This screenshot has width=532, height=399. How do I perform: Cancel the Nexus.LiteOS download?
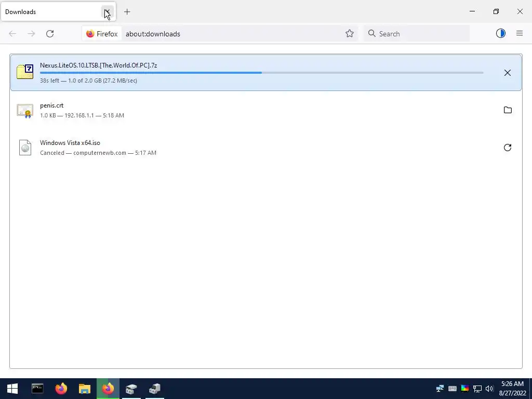507,73
